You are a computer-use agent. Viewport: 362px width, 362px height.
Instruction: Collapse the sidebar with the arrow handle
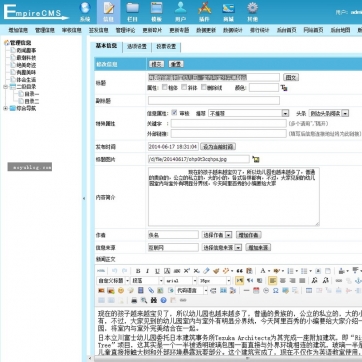[84, 198]
